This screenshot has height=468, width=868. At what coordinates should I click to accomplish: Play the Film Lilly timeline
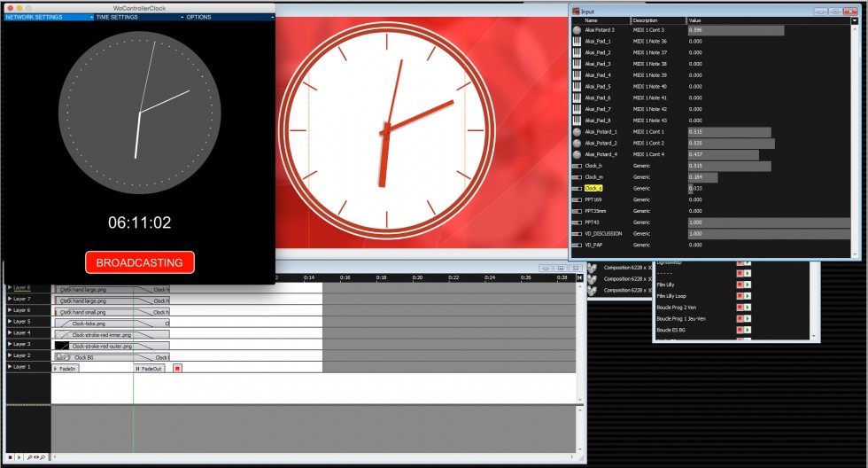748,285
